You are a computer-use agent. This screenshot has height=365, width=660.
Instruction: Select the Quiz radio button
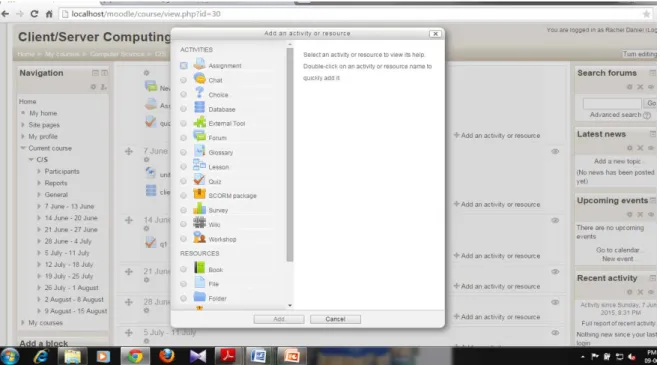point(184,181)
